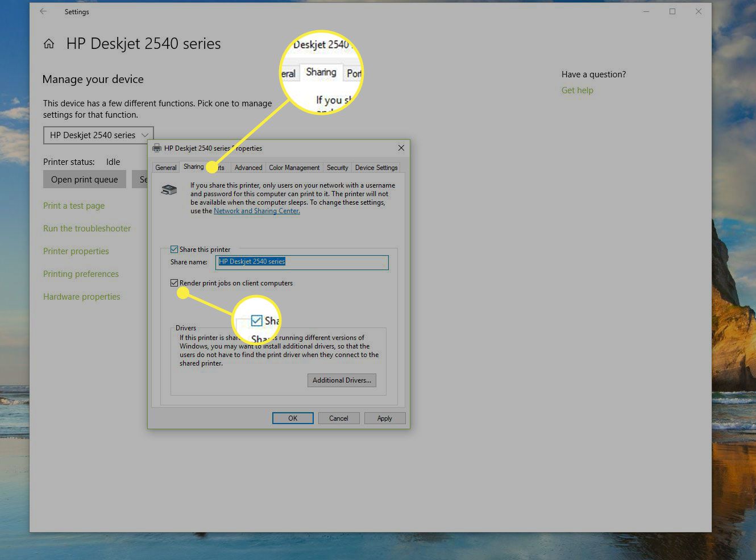Open the Advanced tab
The width and height of the screenshot is (756, 560).
248,168
